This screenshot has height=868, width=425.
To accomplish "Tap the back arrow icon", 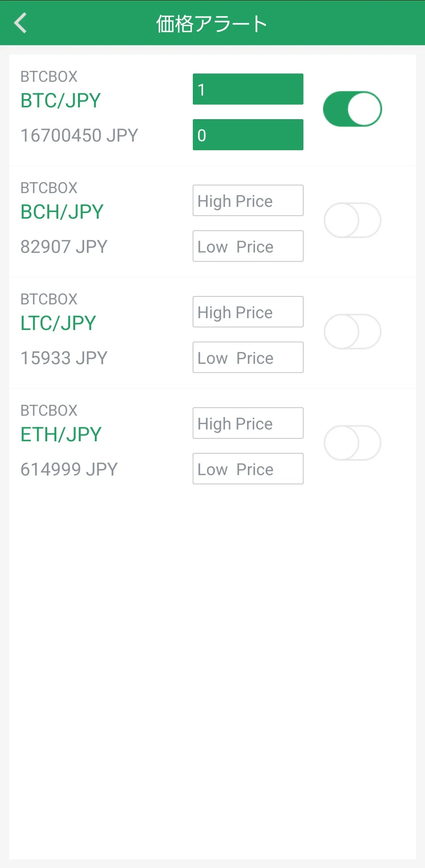I will (20, 23).
